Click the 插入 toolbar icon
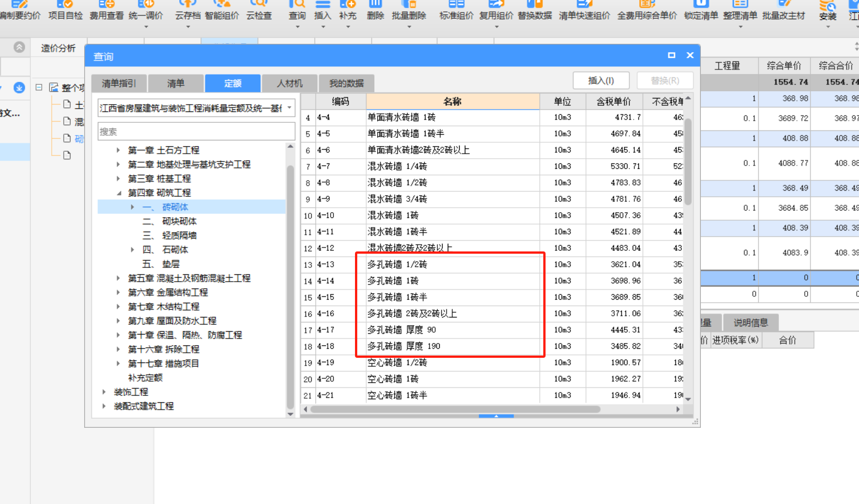859x504 pixels. coord(323,11)
